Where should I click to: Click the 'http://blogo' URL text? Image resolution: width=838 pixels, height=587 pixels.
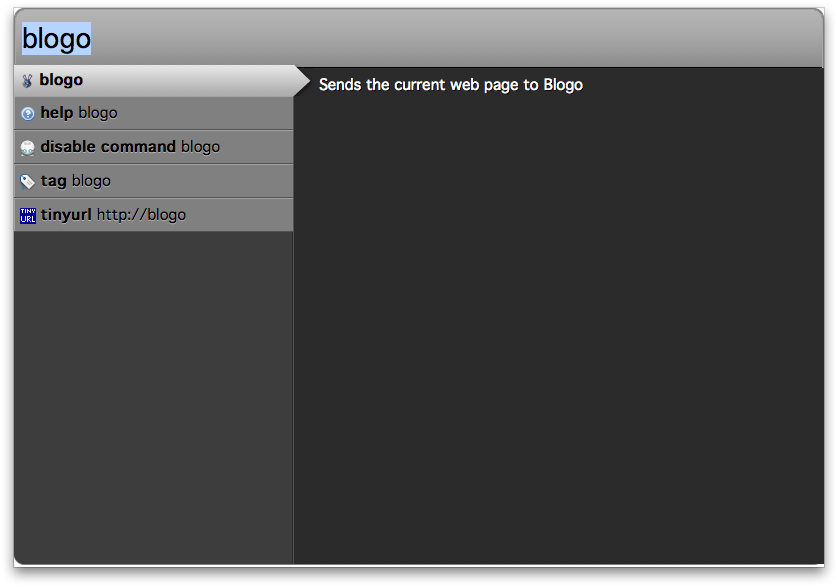141,215
